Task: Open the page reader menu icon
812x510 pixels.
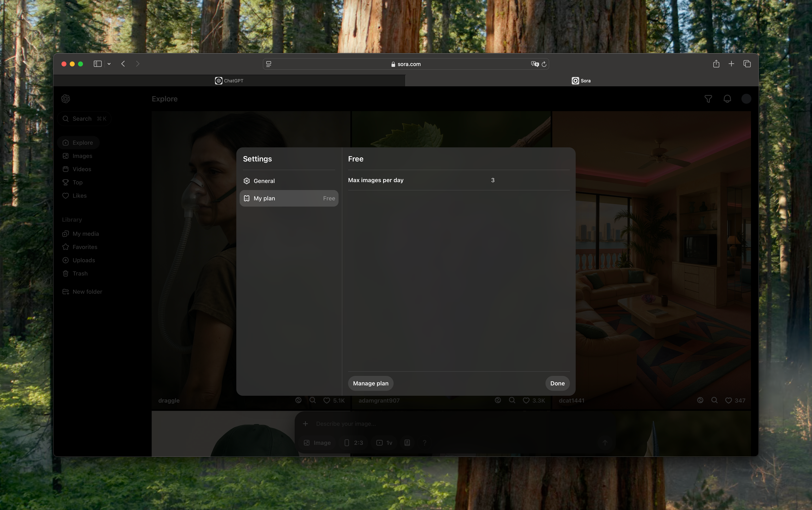Action: pyautogui.click(x=269, y=64)
